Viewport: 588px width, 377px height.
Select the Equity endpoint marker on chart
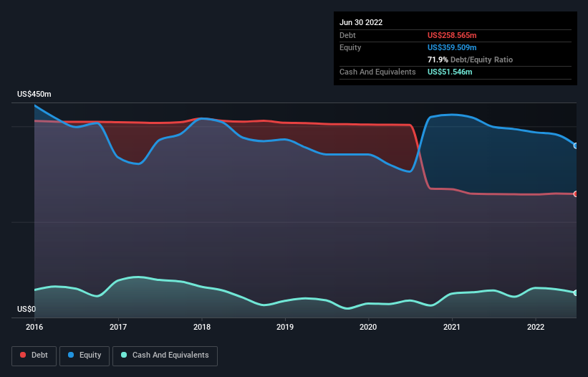coord(576,146)
